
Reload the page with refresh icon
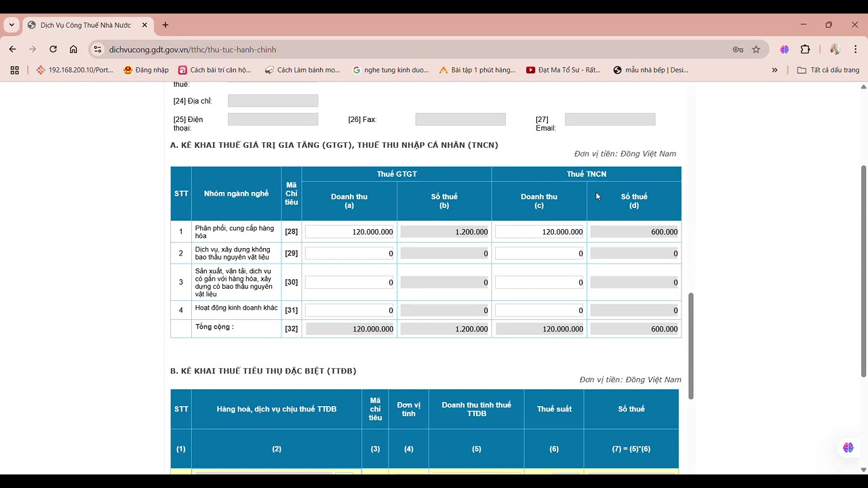tap(53, 49)
